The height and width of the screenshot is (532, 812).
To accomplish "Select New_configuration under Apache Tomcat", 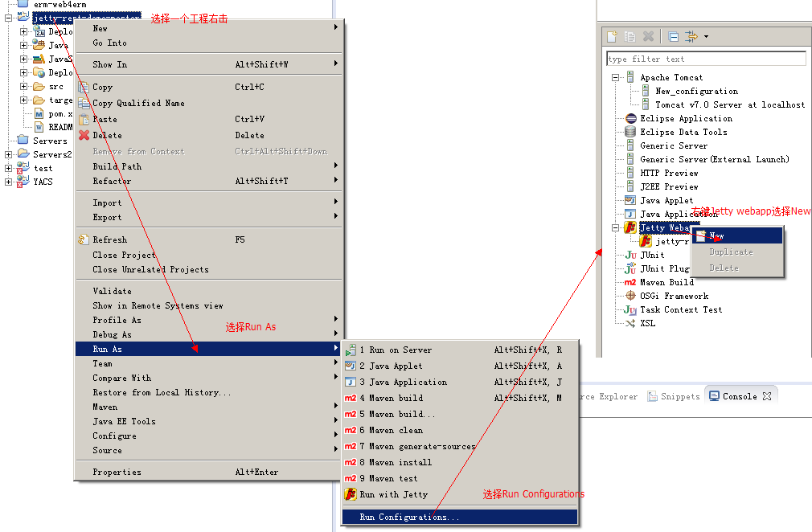I will click(x=696, y=91).
